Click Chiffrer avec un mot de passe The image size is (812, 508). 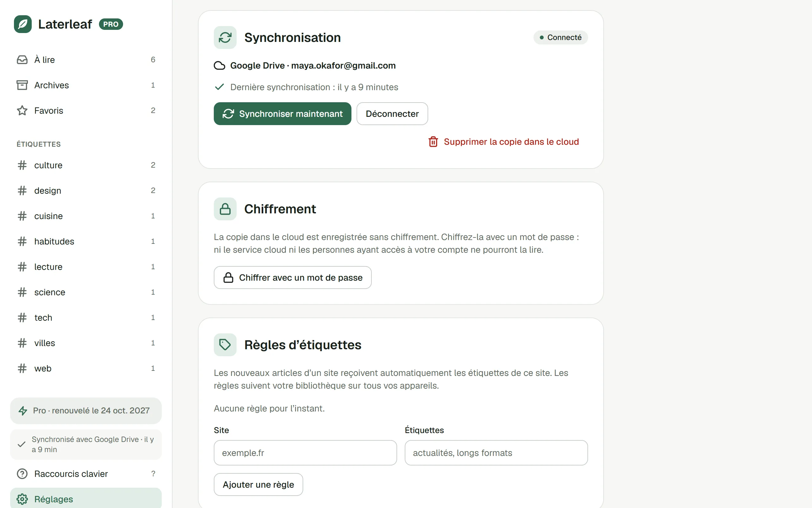[292, 277]
